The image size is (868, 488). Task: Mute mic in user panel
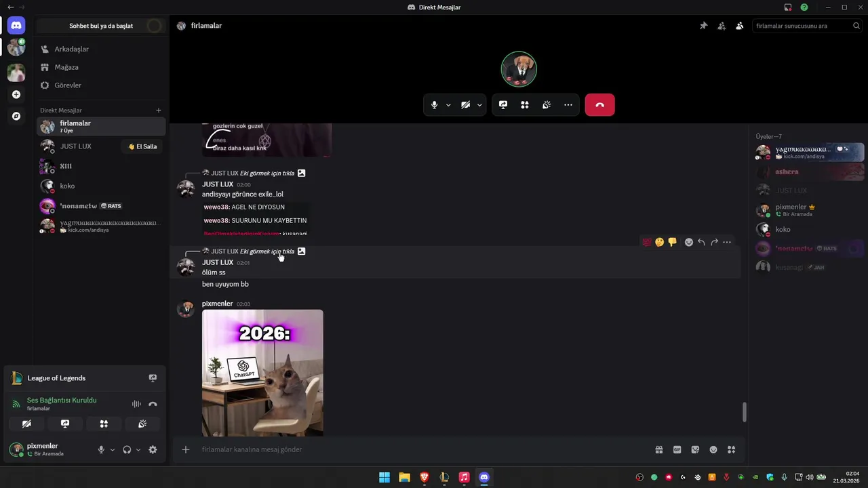[101, 449]
